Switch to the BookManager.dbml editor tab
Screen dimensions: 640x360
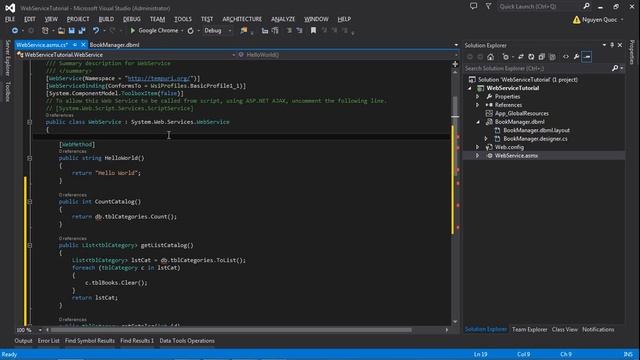pos(114,45)
